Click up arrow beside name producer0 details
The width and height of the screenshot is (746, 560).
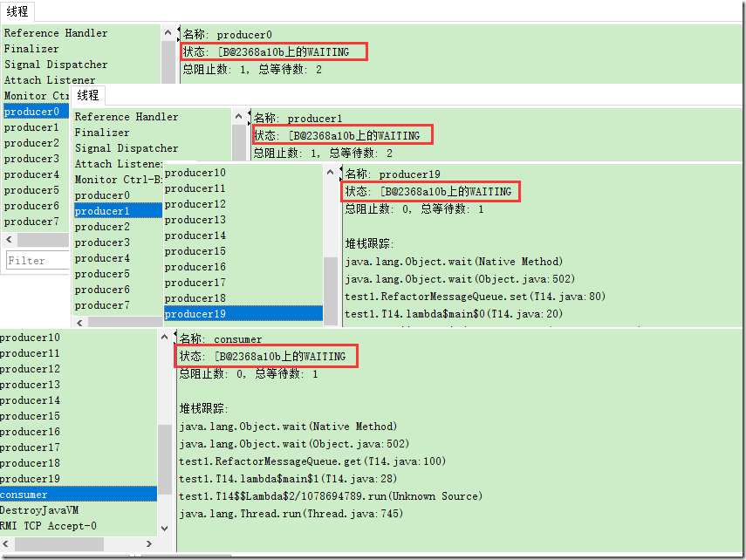[168, 33]
